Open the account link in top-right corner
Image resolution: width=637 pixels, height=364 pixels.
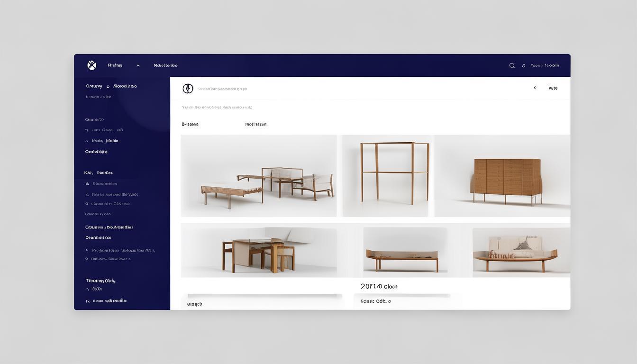tap(545, 65)
